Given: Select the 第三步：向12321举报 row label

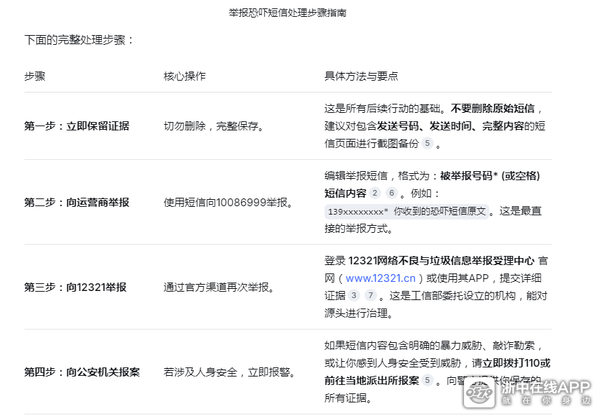Looking at the screenshot, I should [x=75, y=287].
